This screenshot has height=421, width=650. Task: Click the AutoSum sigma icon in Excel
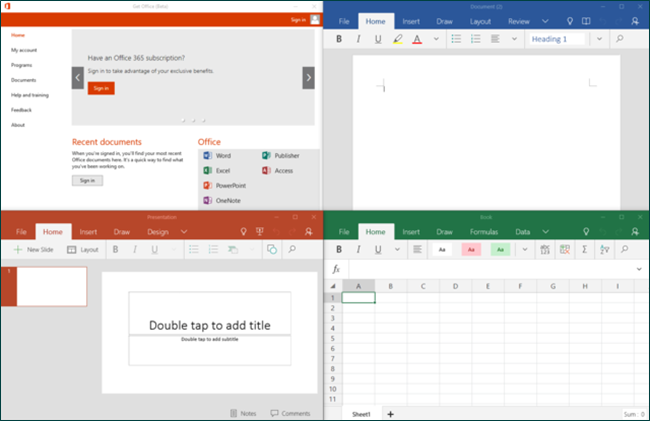tap(582, 249)
